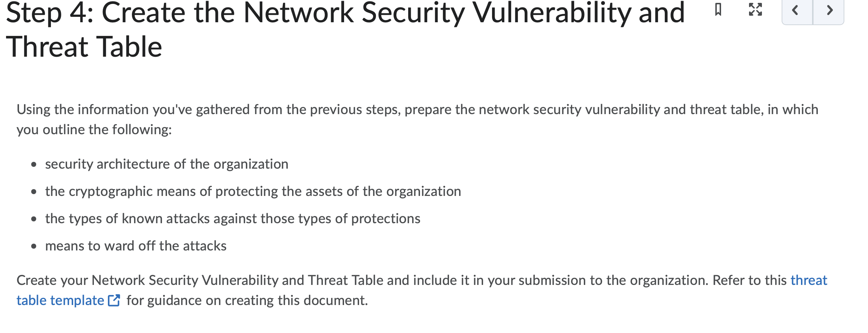
Task: Click the bullet dot before 'means to ward off'
Action: tap(34, 247)
